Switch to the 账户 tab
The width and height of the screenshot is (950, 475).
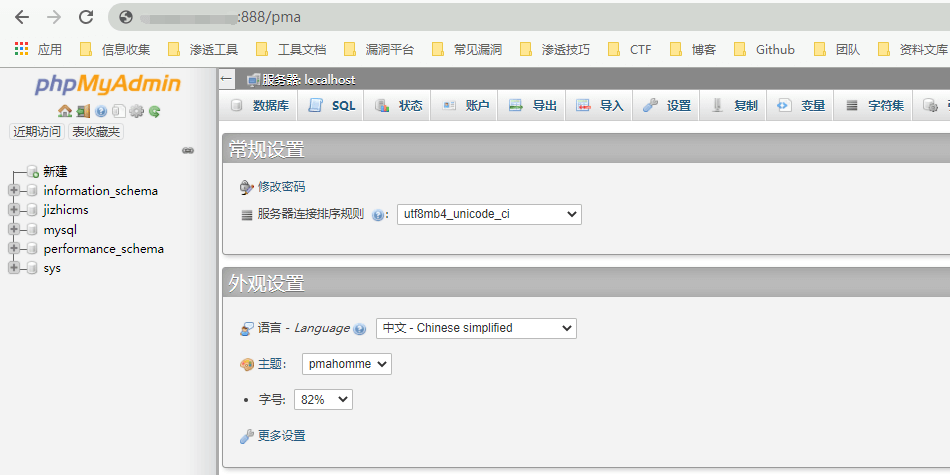tap(465, 106)
